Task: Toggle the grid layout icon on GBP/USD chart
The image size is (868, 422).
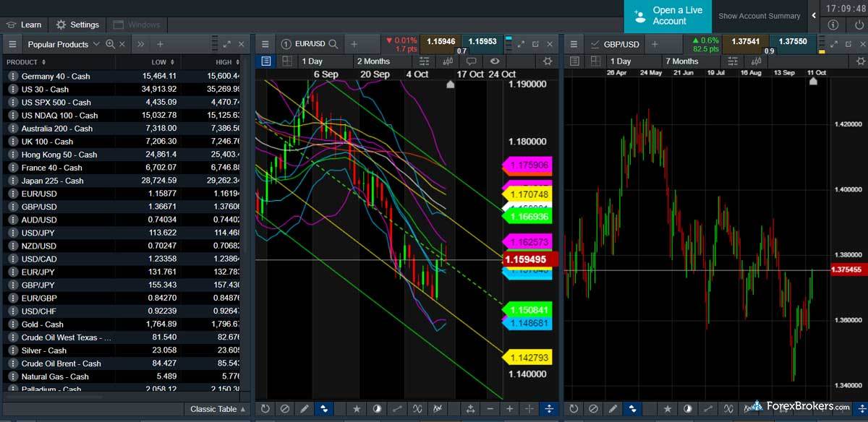Action: tap(595, 61)
